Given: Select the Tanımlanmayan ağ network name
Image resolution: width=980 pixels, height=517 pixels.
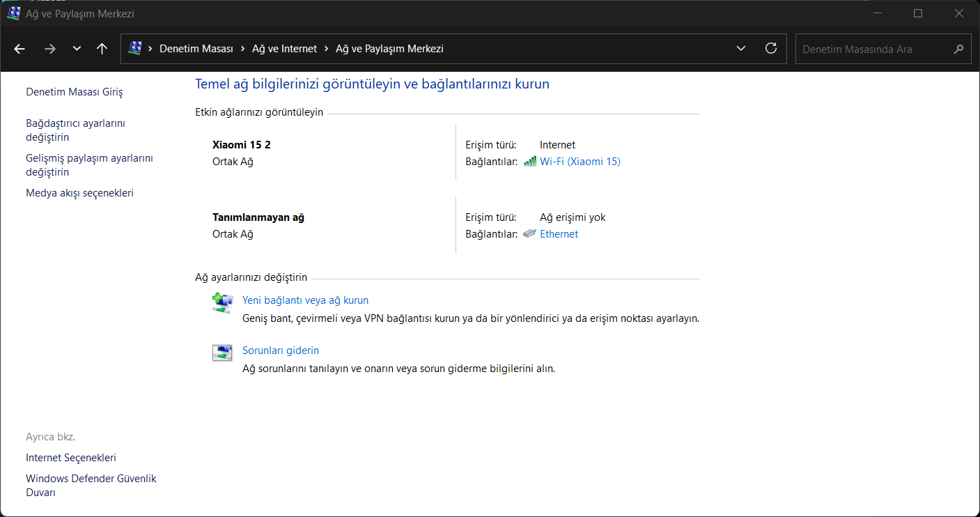Looking at the screenshot, I should [x=258, y=217].
